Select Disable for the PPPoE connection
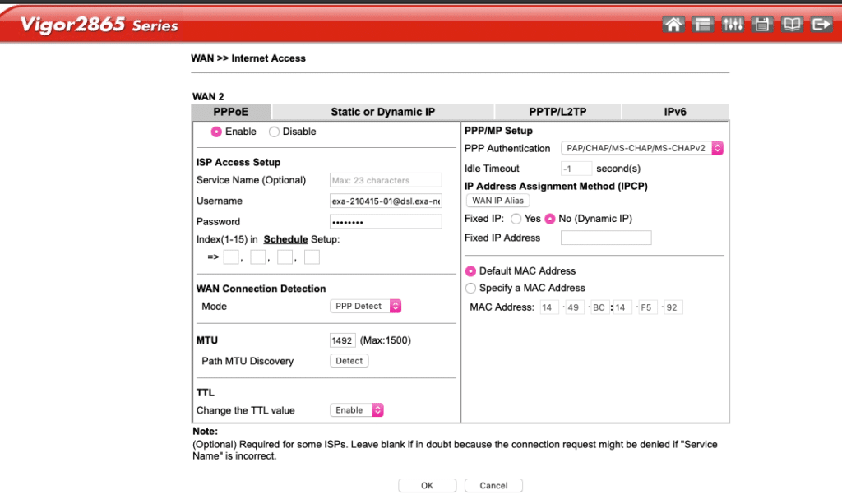This screenshot has width=842, height=504. tap(272, 132)
